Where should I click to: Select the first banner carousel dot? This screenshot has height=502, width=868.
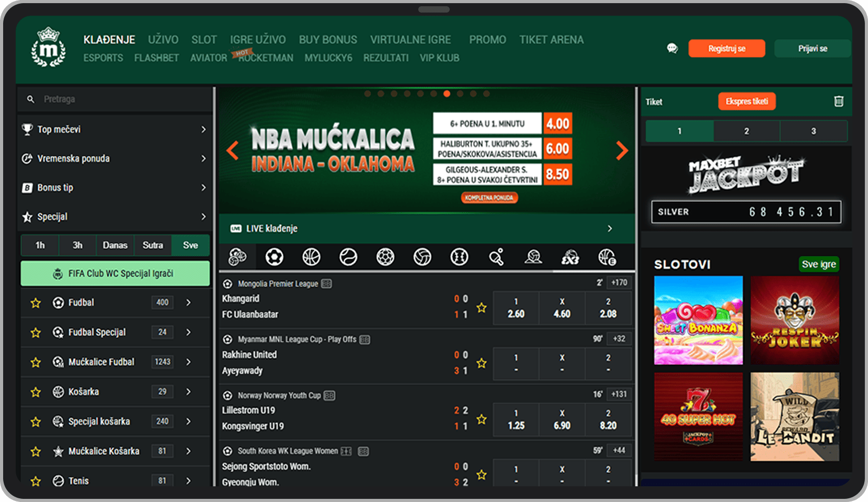pos(368,94)
